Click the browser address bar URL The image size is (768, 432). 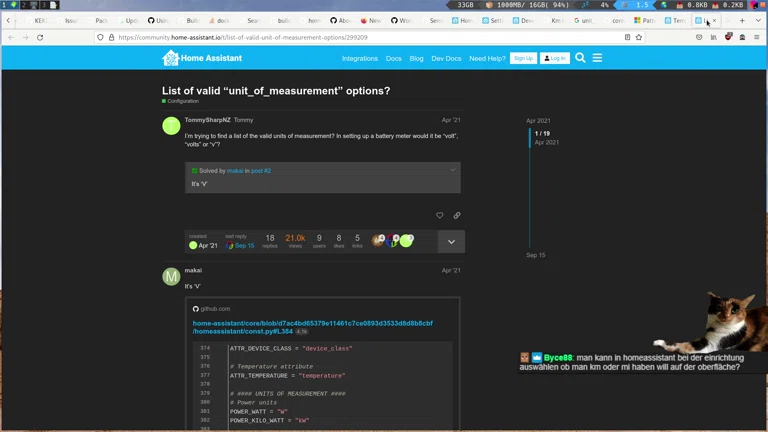click(x=300, y=37)
